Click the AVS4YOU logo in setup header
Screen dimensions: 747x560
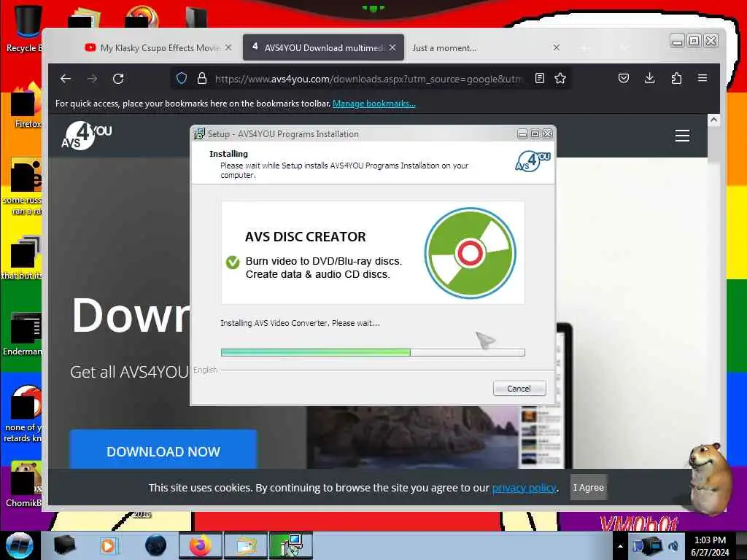(x=533, y=161)
